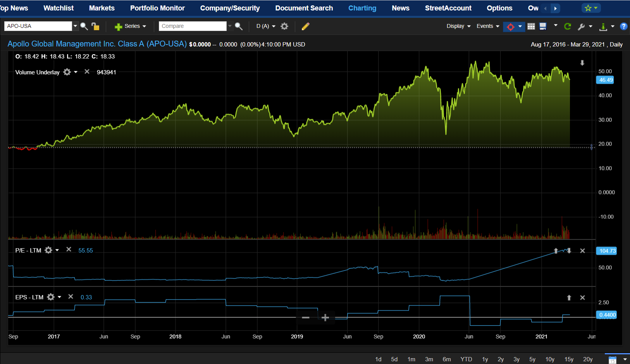Screen dimensions: 630x364
Task: Open the wrench tools icon
Action: 581,26
